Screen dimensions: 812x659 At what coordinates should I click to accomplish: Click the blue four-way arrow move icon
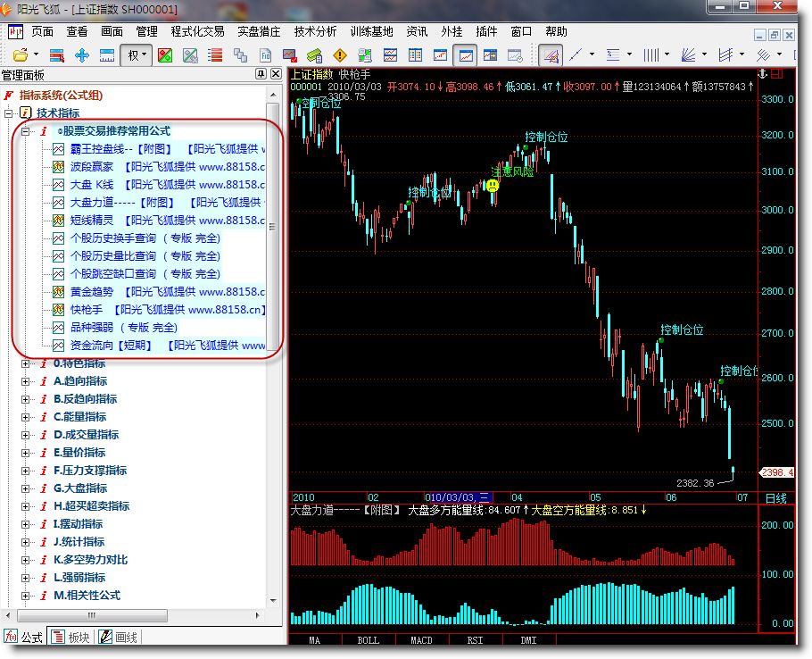(x=82, y=55)
